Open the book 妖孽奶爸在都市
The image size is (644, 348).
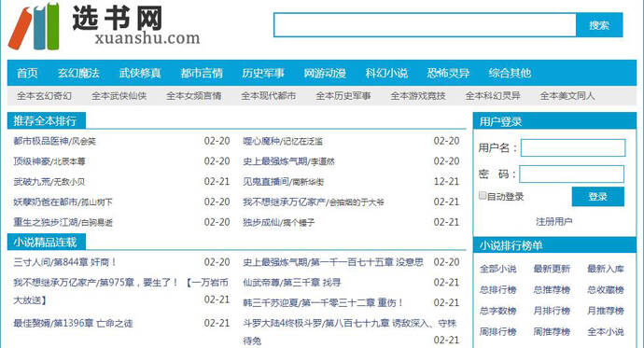(45, 202)
